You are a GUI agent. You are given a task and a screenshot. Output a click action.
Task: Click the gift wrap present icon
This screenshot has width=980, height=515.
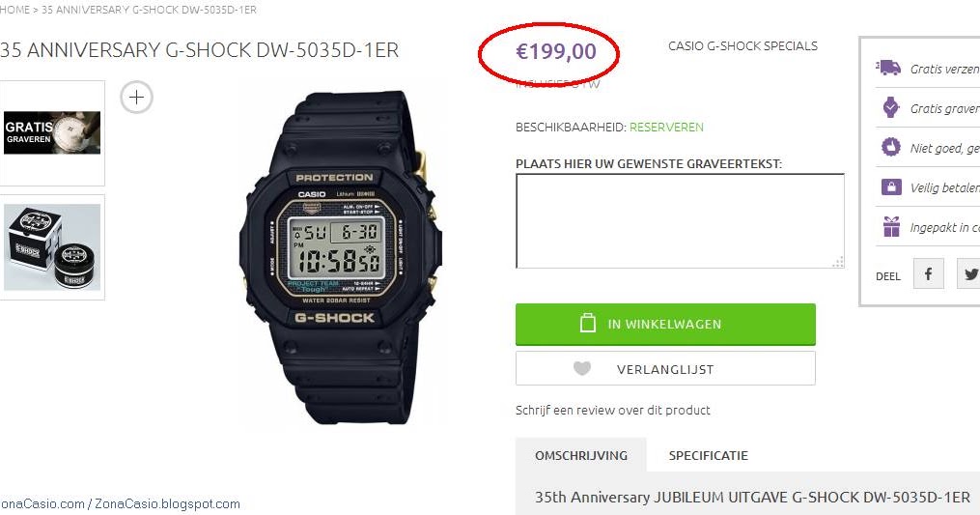click(x=891, y=226)
